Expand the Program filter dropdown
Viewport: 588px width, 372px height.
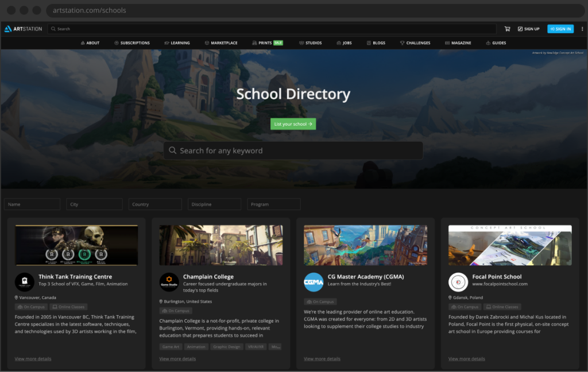click(274, 204)
